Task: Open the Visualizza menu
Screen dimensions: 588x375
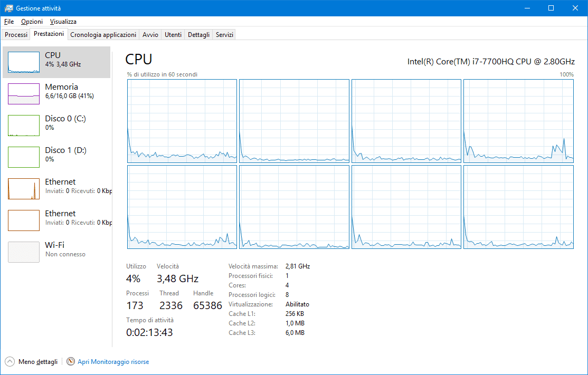Action: tap(63, 22)
